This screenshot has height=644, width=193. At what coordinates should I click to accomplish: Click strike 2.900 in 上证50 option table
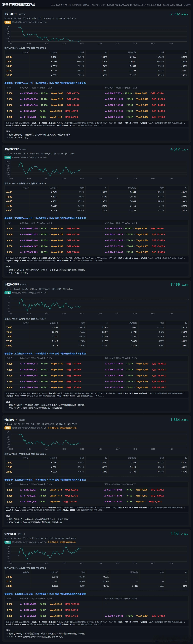9,57
